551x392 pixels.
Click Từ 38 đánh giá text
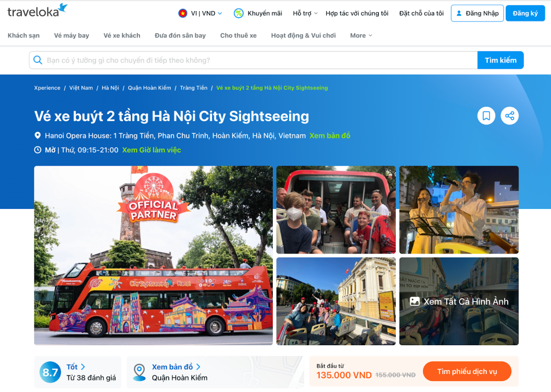coord(91,378)
